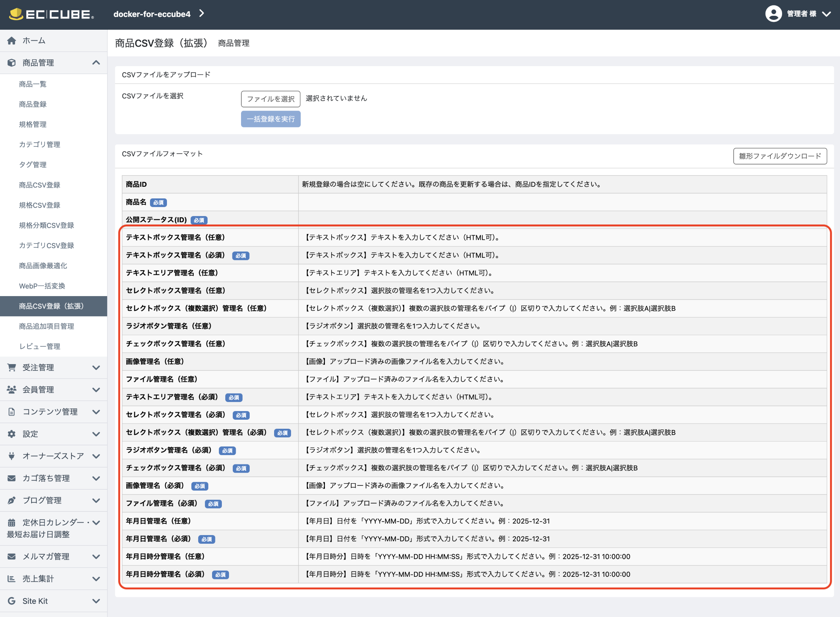Viewport: 840px width, 617px height.
Task: Click the 会員管理 users icon
Action: click(12, 390)
